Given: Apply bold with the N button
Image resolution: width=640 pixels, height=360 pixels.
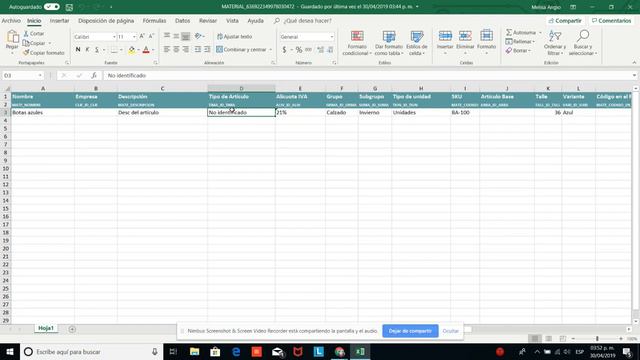Looking at the screenshot, I should [x=78, y=49].
